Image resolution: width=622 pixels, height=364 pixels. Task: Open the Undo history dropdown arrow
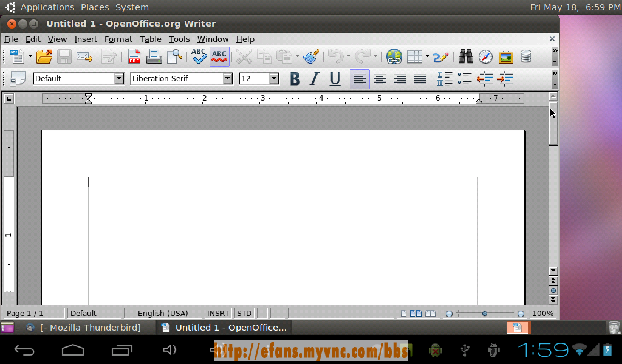coord(349,56)
